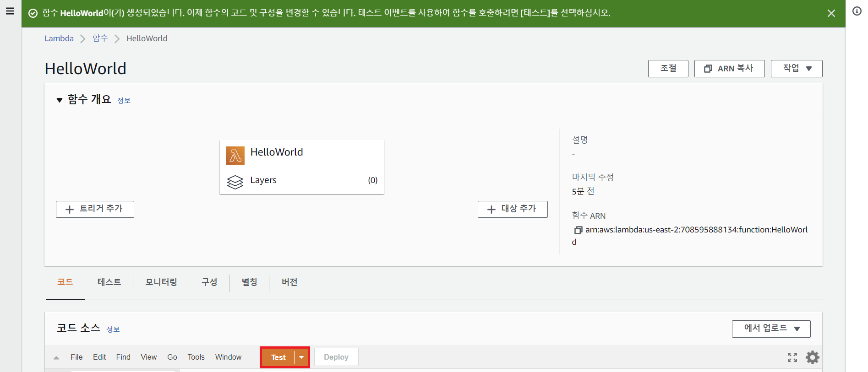
Task: Click the Layers stack icon
Action: point(235,182)
